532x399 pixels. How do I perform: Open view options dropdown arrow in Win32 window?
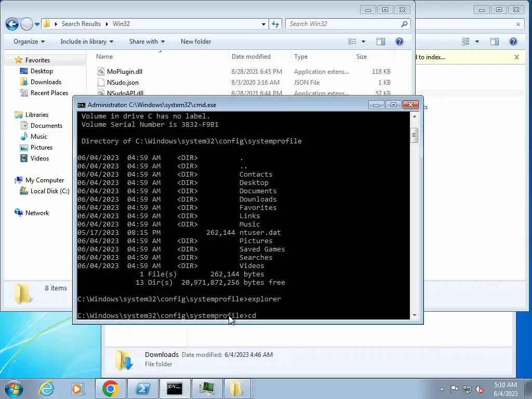(363, 42)
